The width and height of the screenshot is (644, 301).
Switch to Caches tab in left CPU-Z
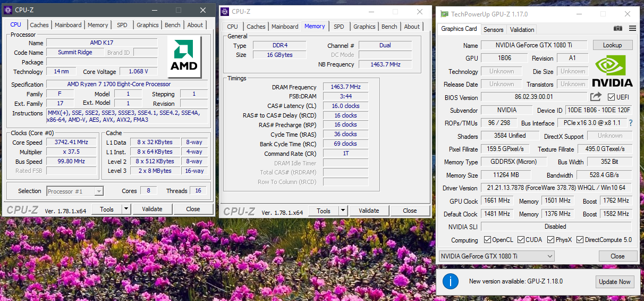pos(39,25)
